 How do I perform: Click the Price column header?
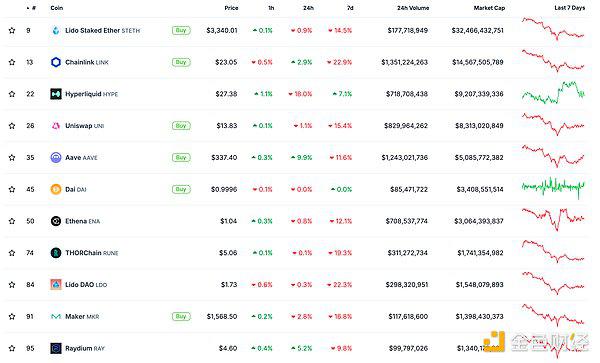tap(231, 8)
